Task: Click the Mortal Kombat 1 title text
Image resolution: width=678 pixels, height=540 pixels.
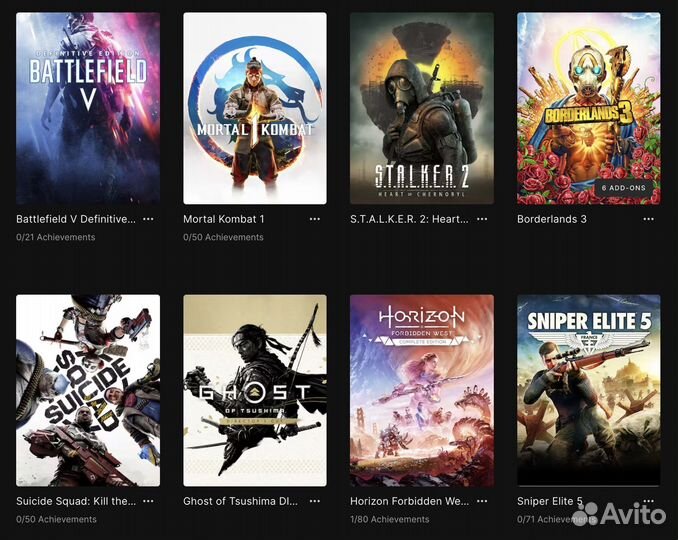Action: point(224,219)
